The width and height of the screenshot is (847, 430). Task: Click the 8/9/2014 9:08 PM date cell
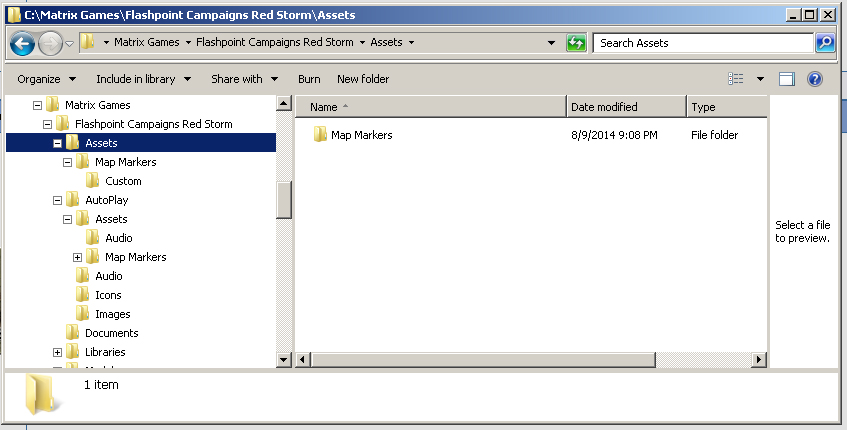coord(614,135)
